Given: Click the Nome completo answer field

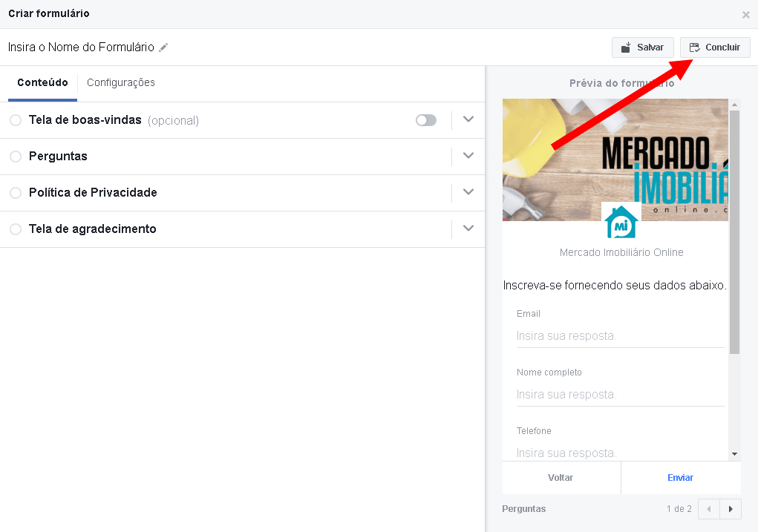Looking at the screenshot, I should (620, 394).
